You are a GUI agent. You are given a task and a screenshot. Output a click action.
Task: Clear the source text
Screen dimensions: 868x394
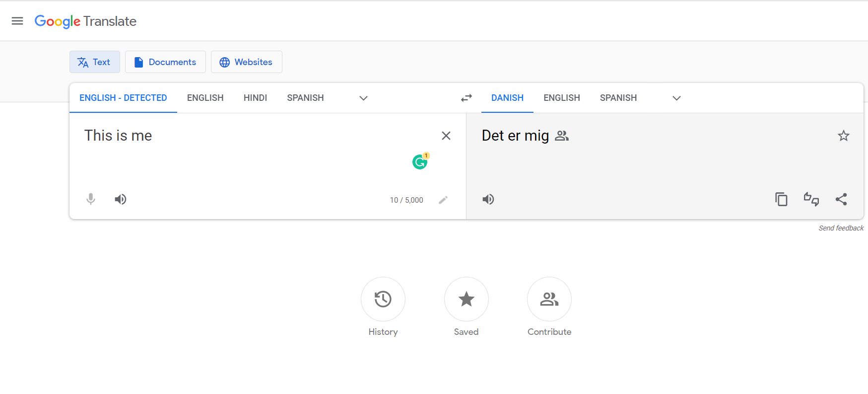[446, 136]
